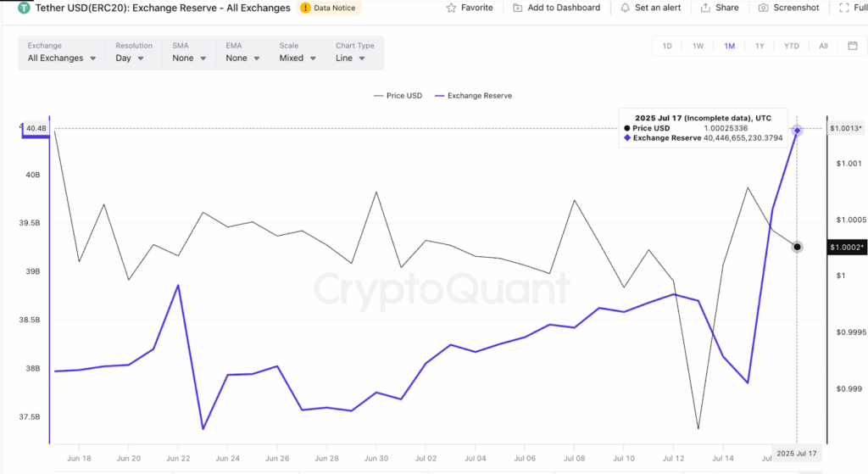
Task: Select the 1W time range
Action: (698, 46)
